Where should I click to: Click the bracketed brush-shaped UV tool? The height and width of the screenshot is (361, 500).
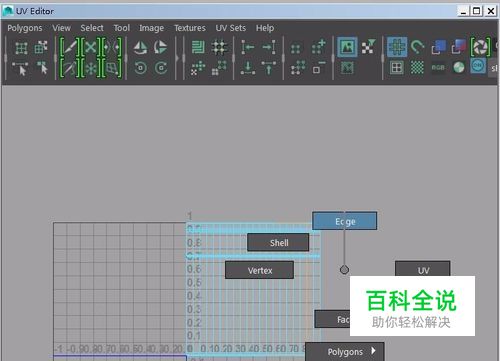[69, 69]
